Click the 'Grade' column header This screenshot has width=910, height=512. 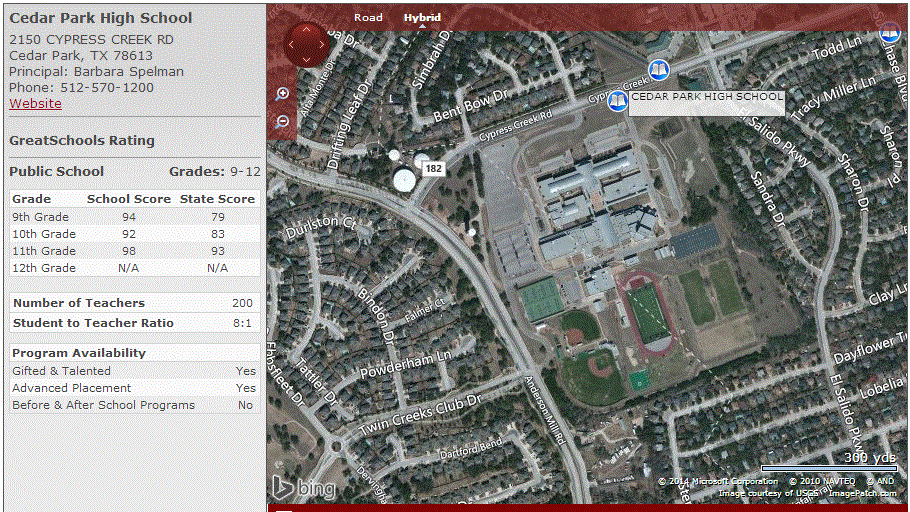click(x=31, y=199)
